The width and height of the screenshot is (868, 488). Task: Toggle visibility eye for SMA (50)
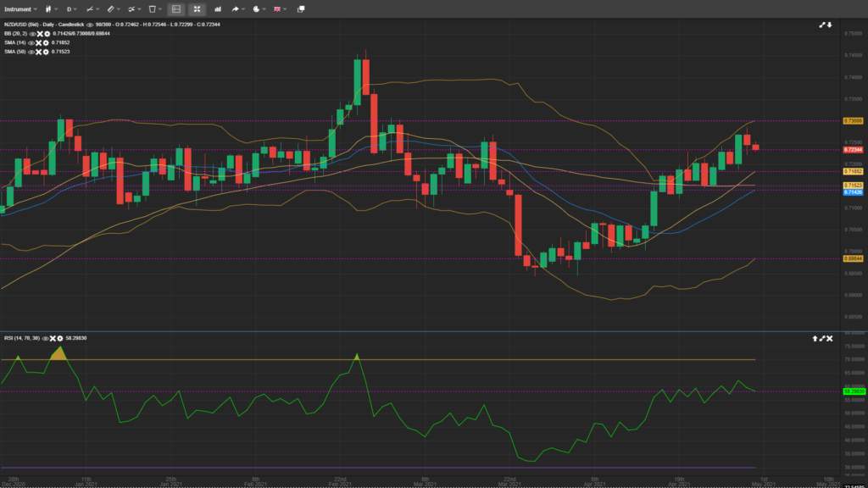click(31, 52)
